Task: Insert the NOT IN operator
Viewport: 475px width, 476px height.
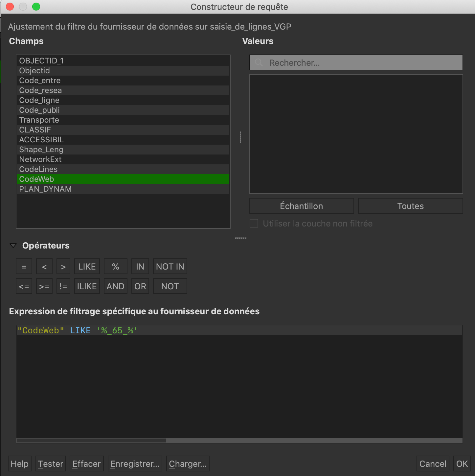Action: click(x=170, y=267)
